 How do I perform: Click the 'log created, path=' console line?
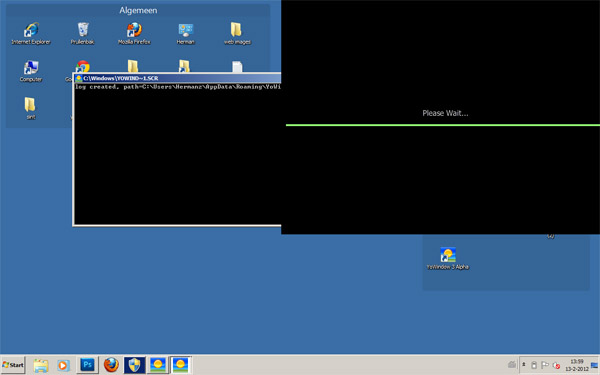[x=178, y=87]
